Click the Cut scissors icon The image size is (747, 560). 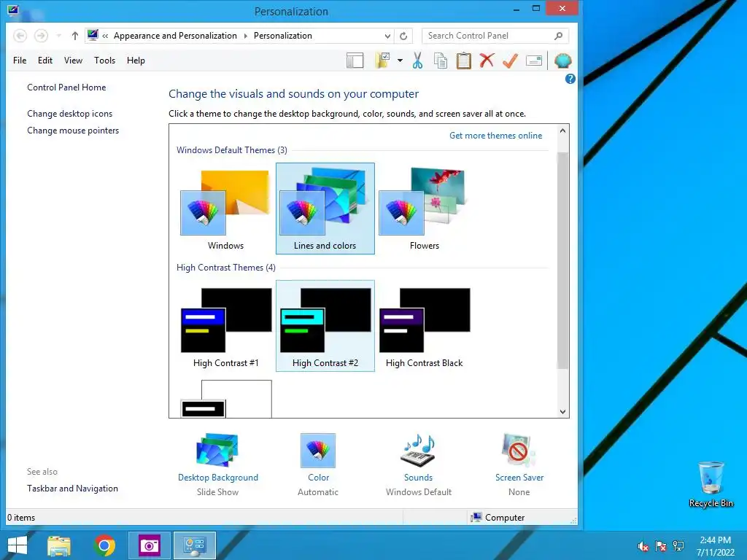[417, 61]
